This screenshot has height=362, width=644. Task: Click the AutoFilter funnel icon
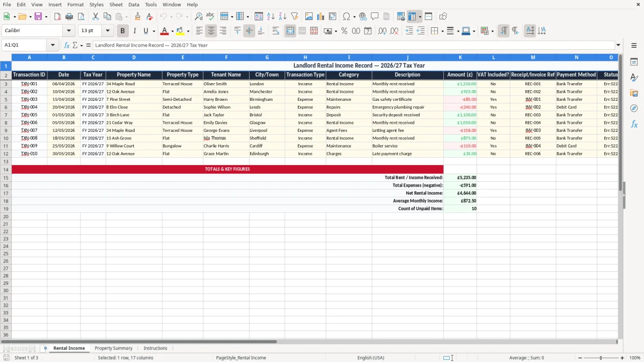click(x=295, y=17)
